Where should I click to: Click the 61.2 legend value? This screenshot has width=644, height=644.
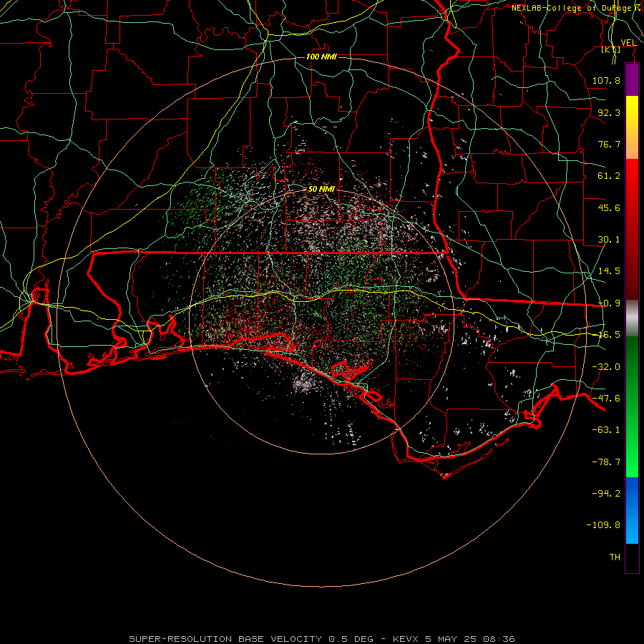pyautogui.click(x=609, y=176)
